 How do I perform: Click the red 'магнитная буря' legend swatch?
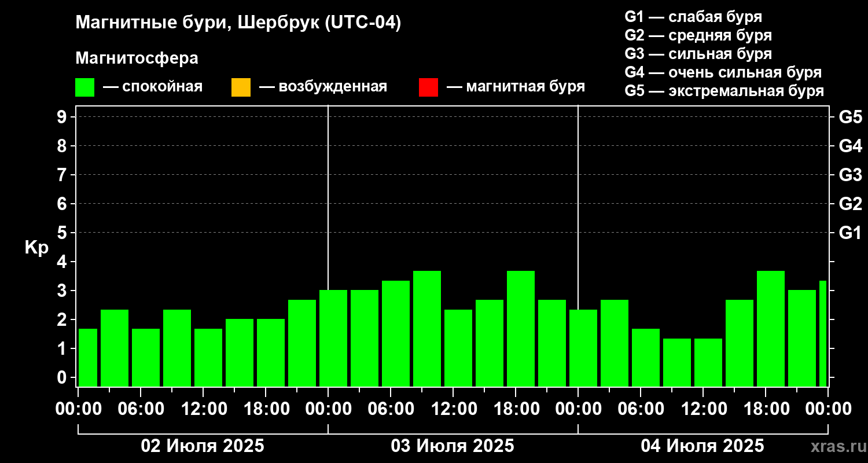click(x=428, y=87)
